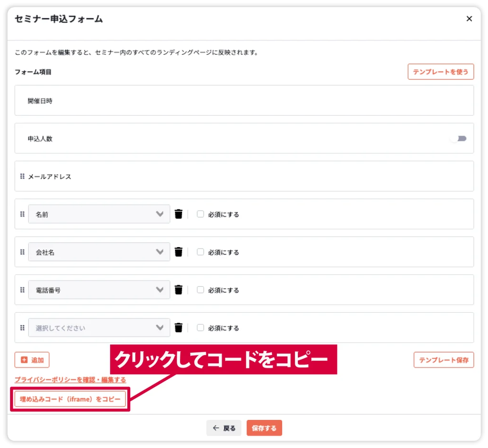Expand the 会社名 field type dropdown
This screenshot has height=448, width=488.
(99, 252)
